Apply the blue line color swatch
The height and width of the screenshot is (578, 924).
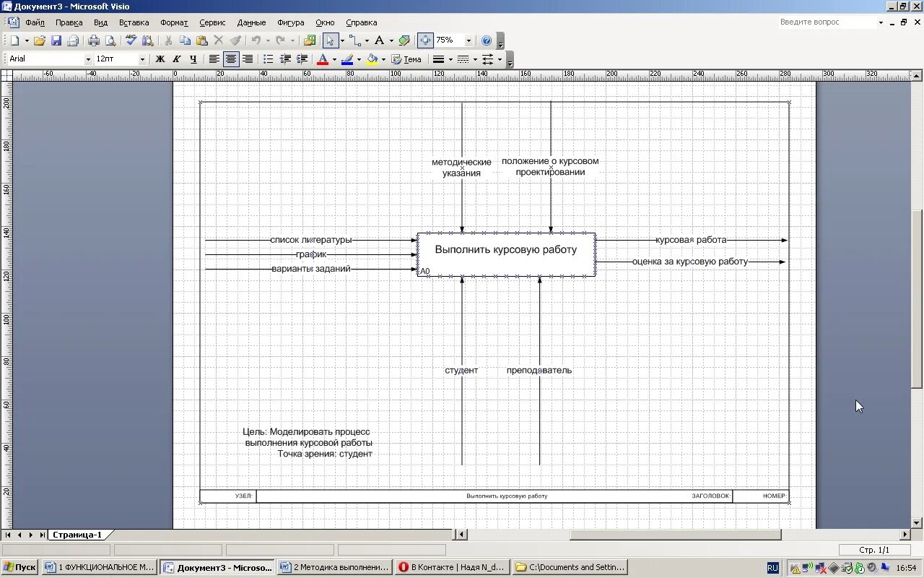pyautogui.click(x=347, y=59)
